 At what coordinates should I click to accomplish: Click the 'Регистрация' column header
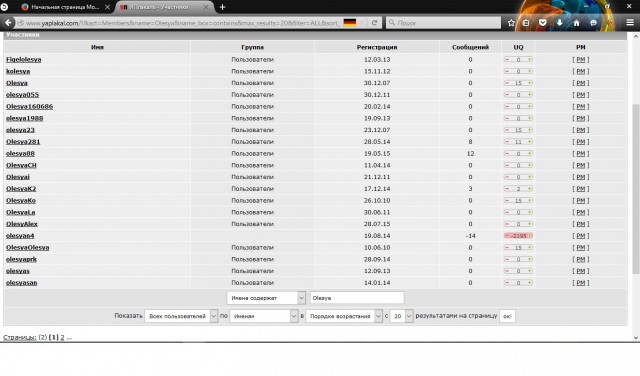(377, 47)
